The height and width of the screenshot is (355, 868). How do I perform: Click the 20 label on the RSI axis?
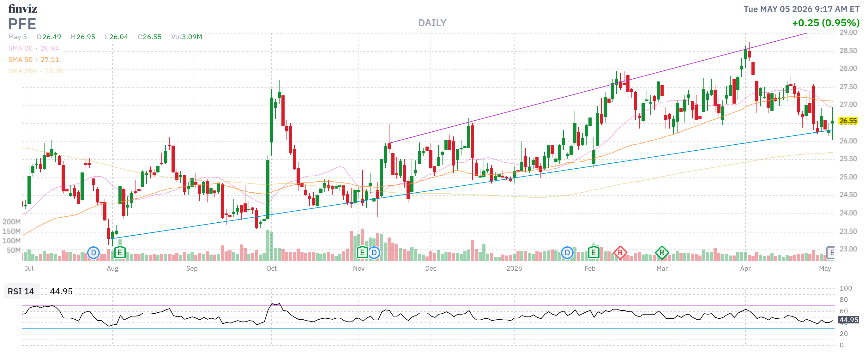[843, 334]
